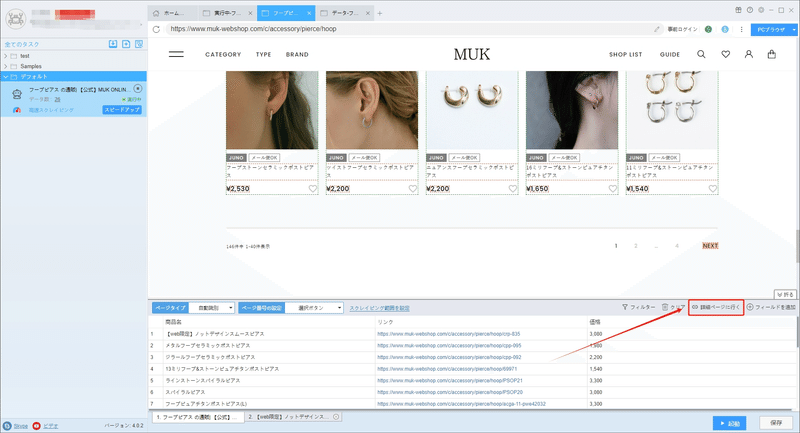Image resolution: width=800 pixels, height=433 pixels.
Task: Open the PCブラウザ dropdown arrow
Action: (794, 30)
